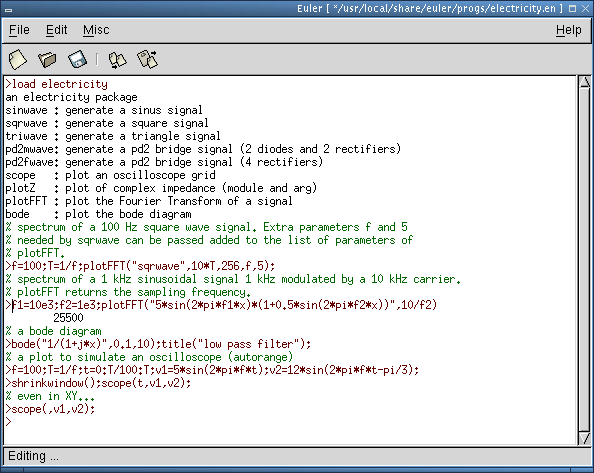Click the floppy disk Save icon

(x=77, y=59)
